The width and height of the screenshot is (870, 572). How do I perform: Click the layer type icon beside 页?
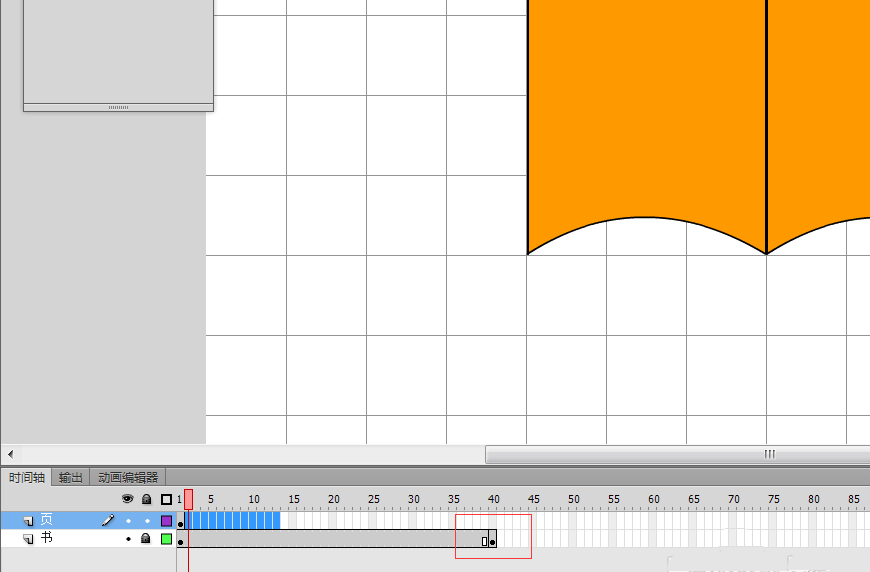28,521
